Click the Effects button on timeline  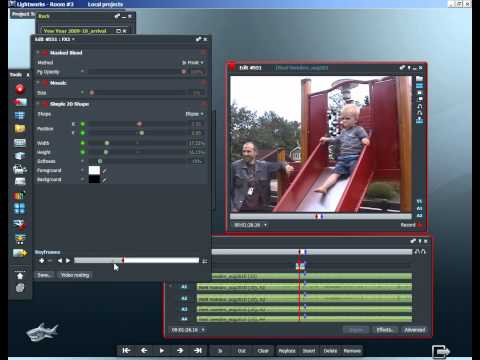pos(385,330)
